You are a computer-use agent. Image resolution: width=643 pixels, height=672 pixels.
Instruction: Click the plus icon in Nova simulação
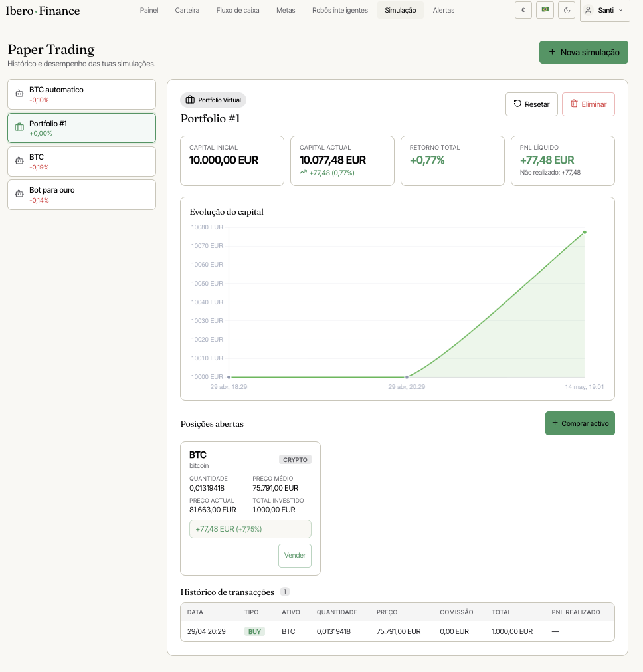(552, 52)
